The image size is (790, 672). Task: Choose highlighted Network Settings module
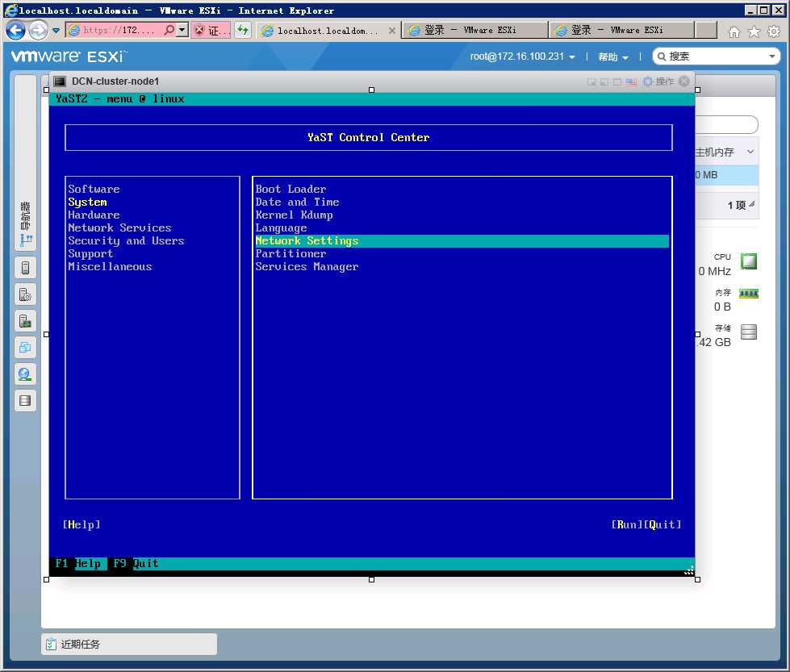[x=462, y=240]
